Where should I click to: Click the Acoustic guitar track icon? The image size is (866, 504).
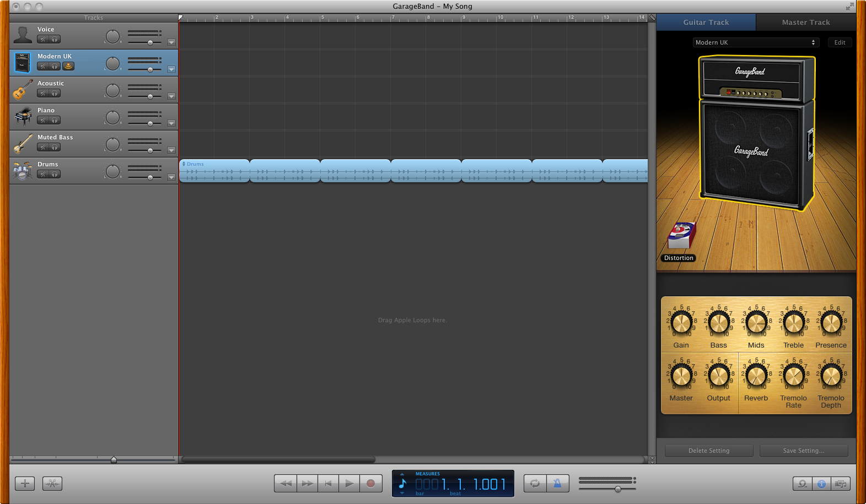click(x=23, y=89)
